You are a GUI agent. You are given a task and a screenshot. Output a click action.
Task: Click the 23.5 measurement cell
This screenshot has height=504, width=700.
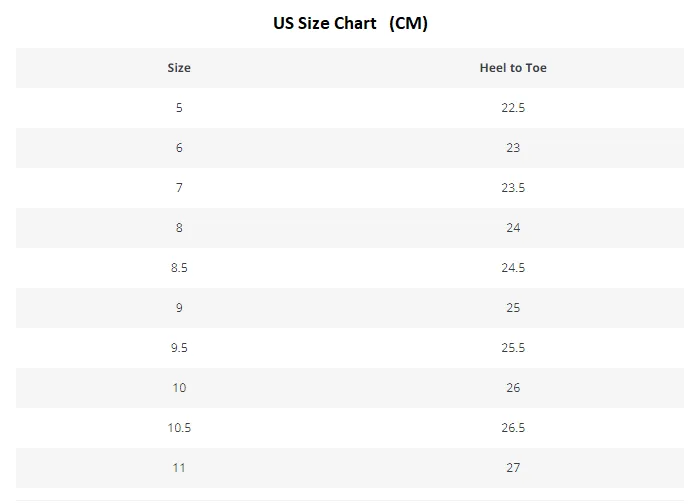[513, 187]
